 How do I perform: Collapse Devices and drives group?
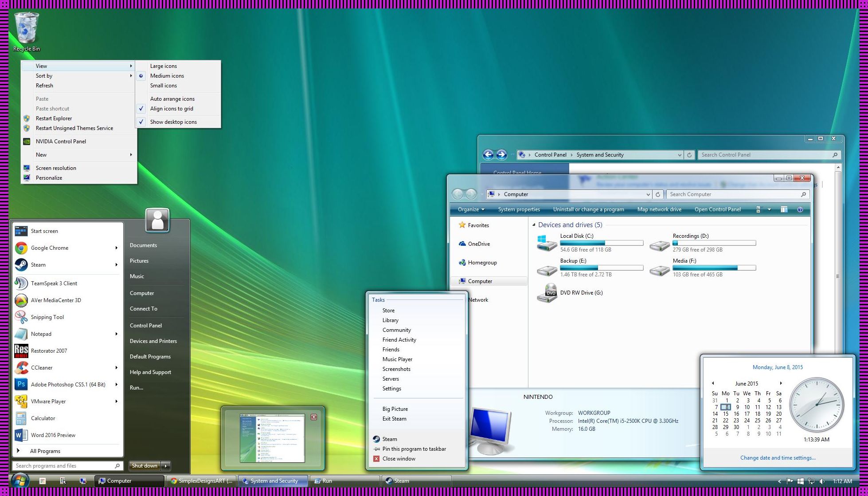click(534, 225)
